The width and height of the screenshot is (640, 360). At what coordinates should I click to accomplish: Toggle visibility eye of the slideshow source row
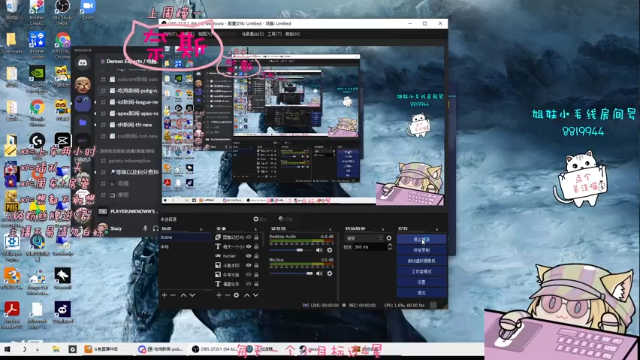[x=248, y=237]
